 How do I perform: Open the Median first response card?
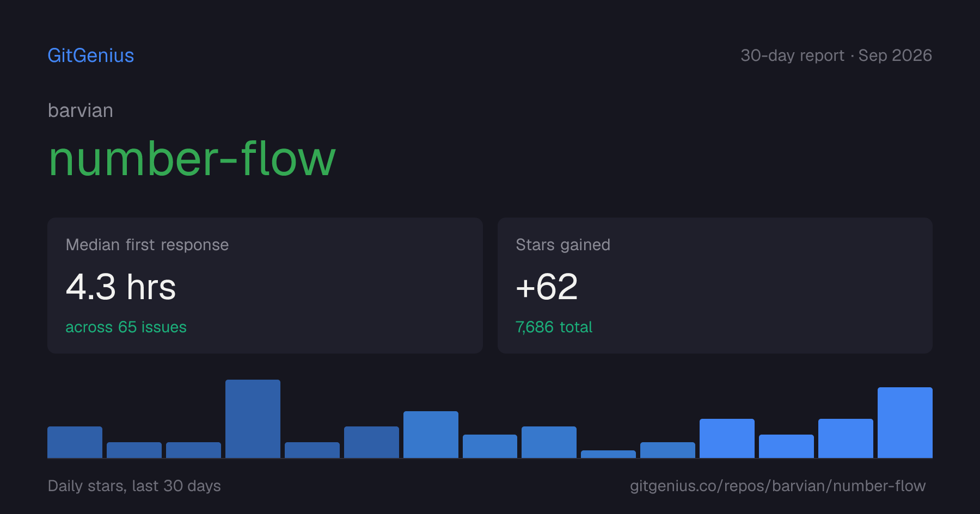point(265,286)
